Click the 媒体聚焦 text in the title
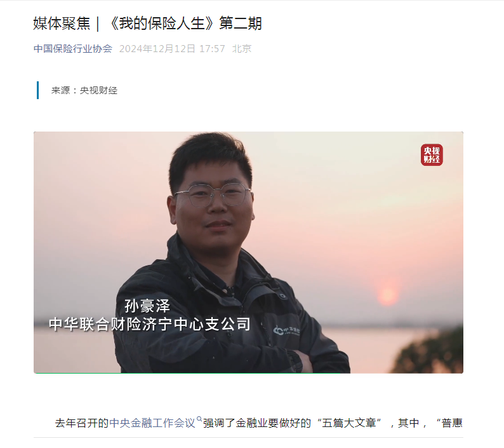This screenshot has height=448, width=504. (x=62, y=24)
